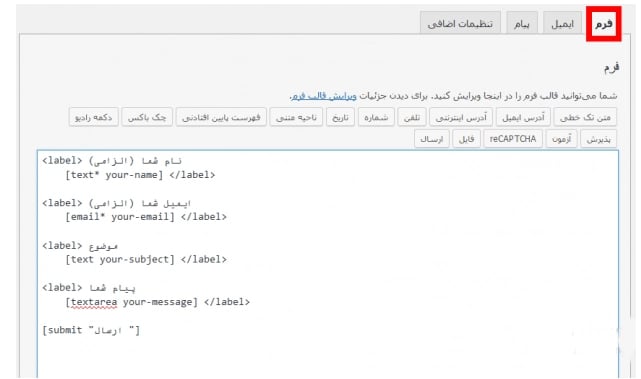This screenshot has width=641, height=379.
Task: Insert an آدرس ایمیل tag
Action: coord(523,117)
